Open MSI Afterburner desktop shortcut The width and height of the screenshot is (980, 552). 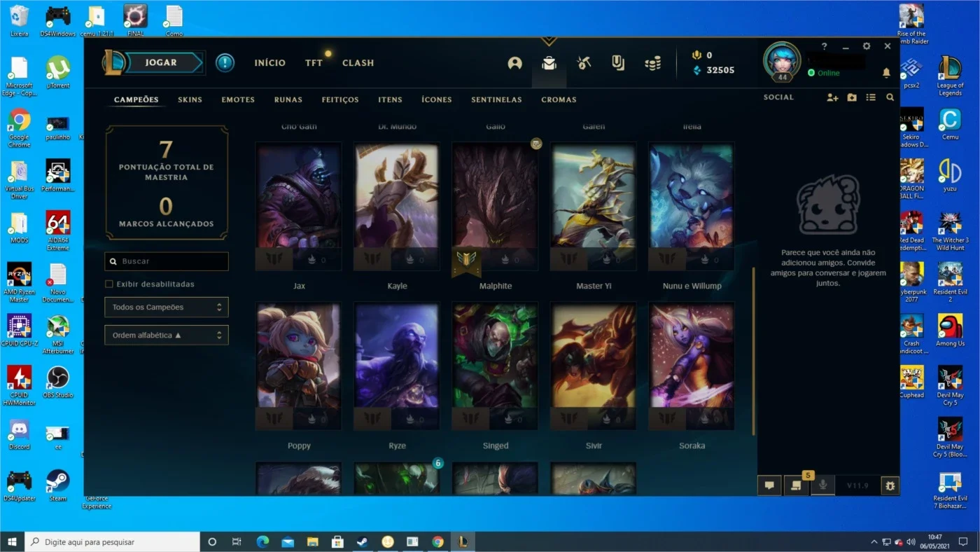(58, 335)
